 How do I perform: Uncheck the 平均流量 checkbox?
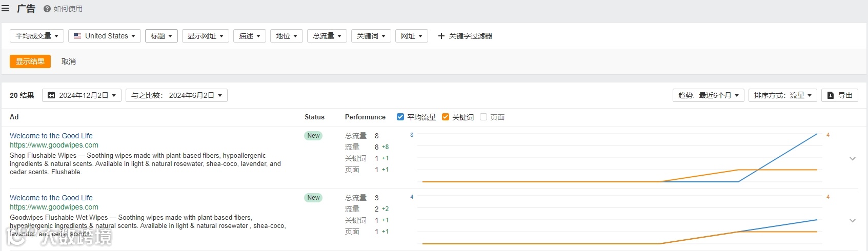[400, 117]
